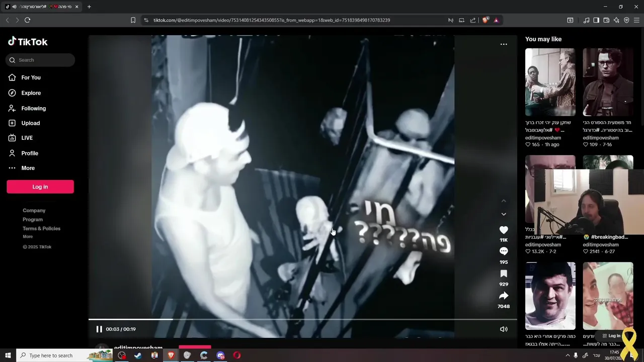The width and height of the screenshot is (644, 362).
Task: Select the open TikTok browser tab
Action: 42,7
